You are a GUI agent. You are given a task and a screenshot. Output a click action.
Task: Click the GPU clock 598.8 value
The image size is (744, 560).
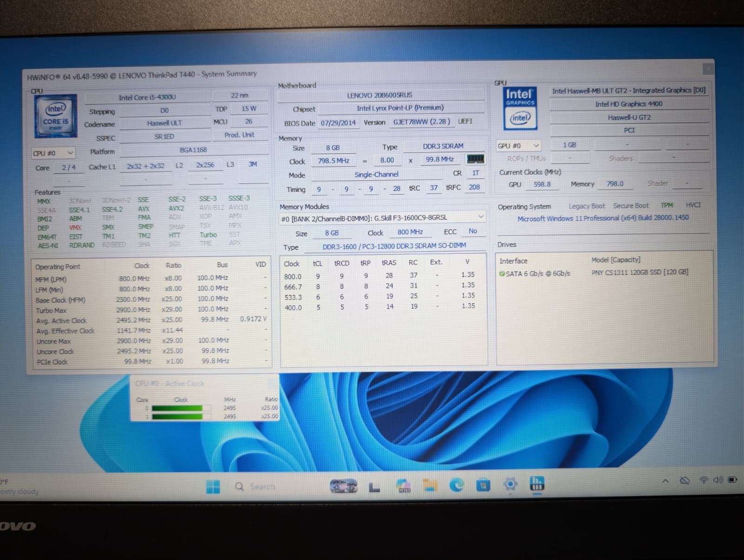542,184
